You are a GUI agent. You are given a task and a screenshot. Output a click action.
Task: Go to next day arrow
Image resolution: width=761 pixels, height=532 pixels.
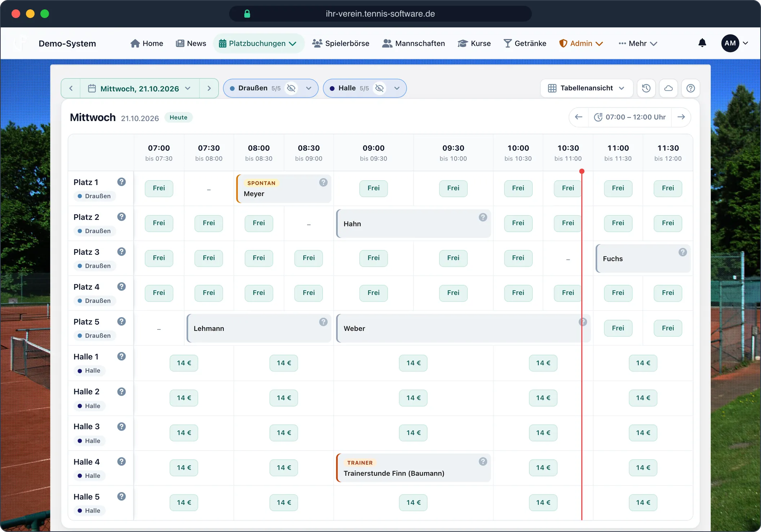pyautogui.click(x=209, y=88)
